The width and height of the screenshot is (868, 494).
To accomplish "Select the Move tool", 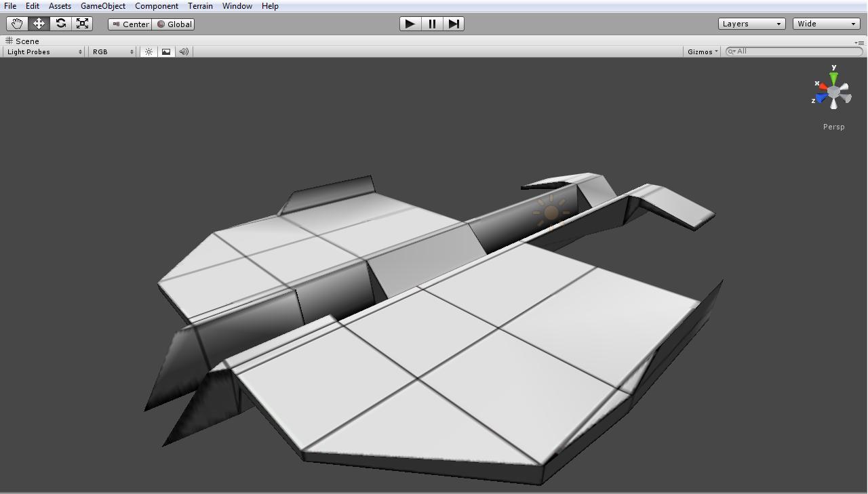I will [x=39, y=23].
